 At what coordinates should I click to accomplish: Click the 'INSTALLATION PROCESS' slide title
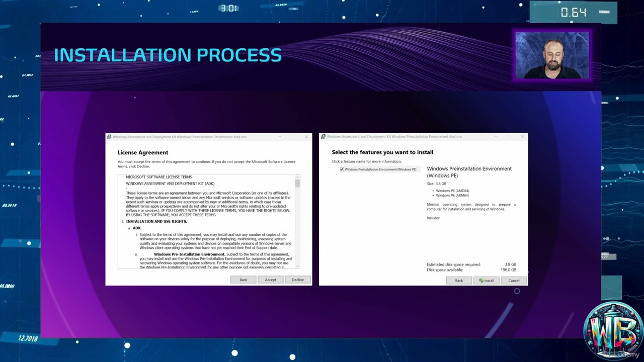point(168,55)
